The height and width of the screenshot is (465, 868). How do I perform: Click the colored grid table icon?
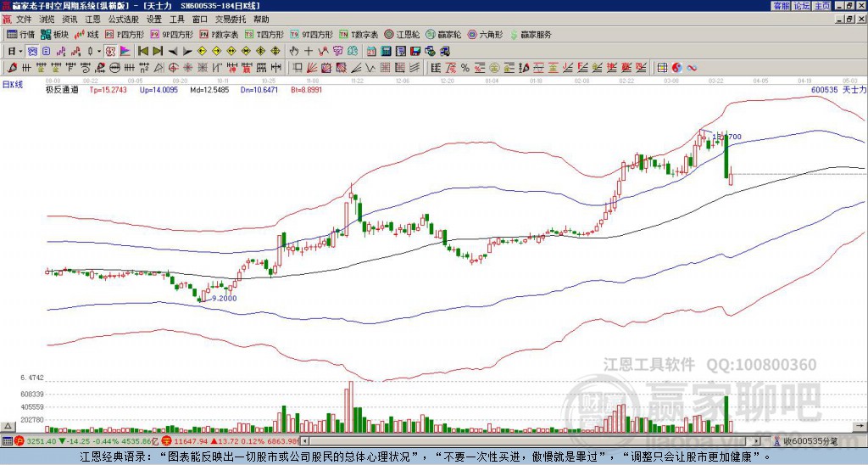point(661,68)
